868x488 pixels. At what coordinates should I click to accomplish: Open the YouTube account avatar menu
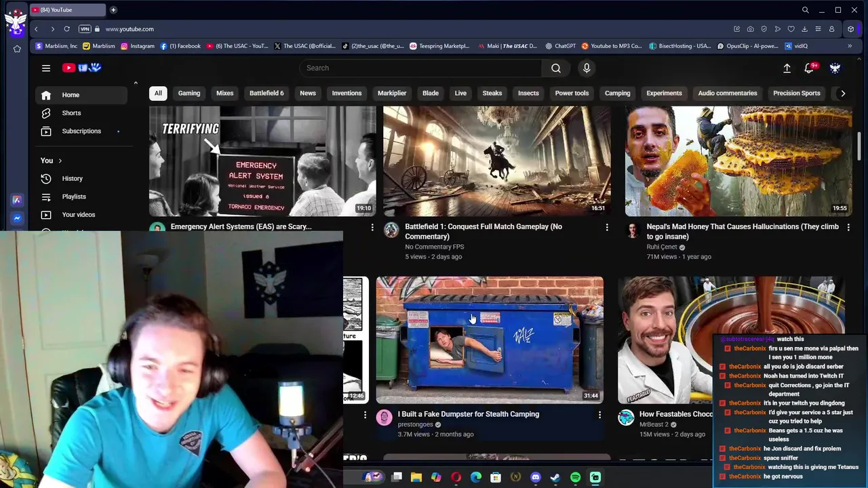point(835,68)
